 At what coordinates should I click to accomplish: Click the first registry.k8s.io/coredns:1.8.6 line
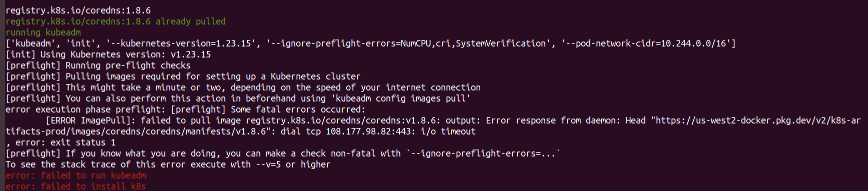(78, 10)
